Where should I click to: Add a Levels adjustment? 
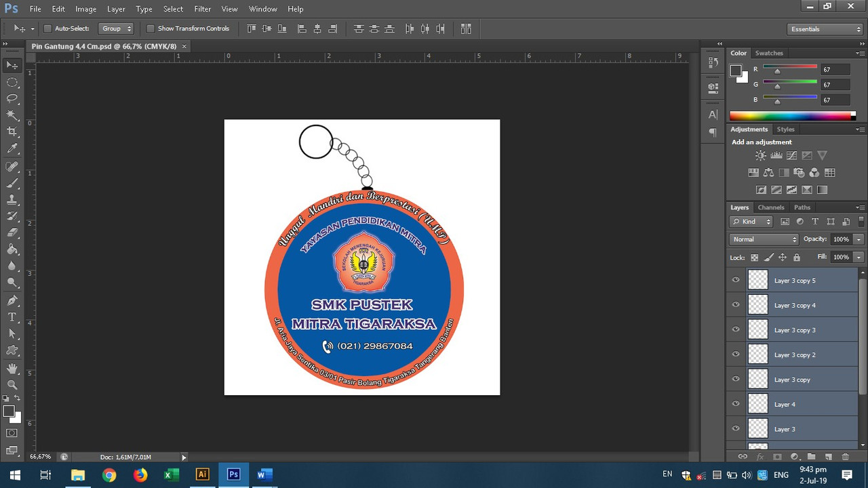[776, 156]
